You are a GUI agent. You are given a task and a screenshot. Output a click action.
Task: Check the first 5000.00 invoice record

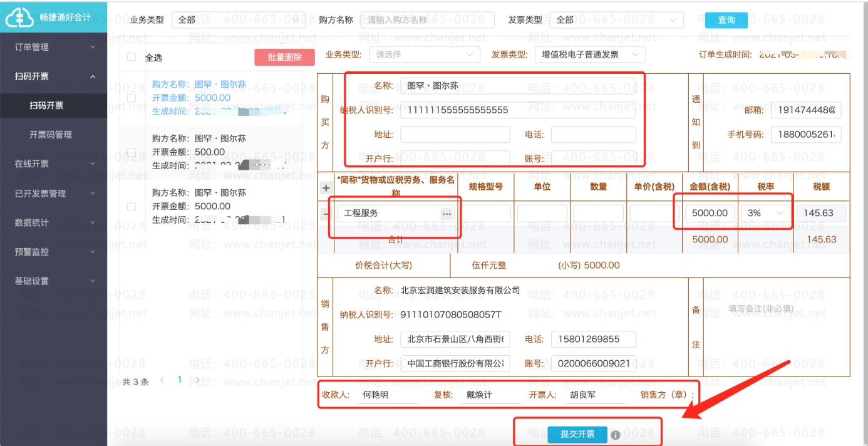pos(132,98)
